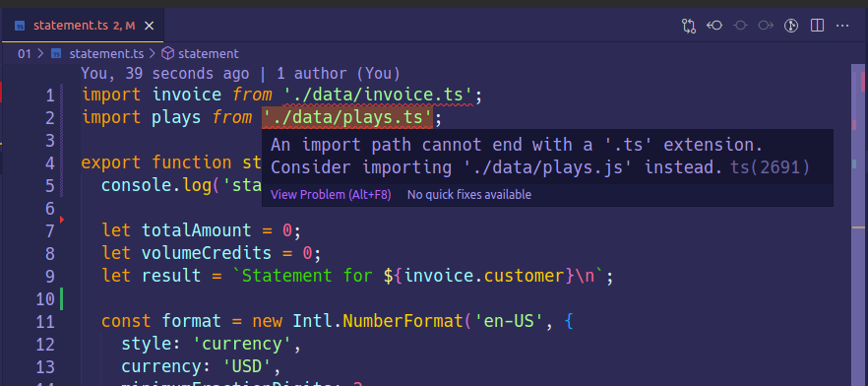Click the './data/invoice.ts' import path
The image size is (868, 386).
378,96
